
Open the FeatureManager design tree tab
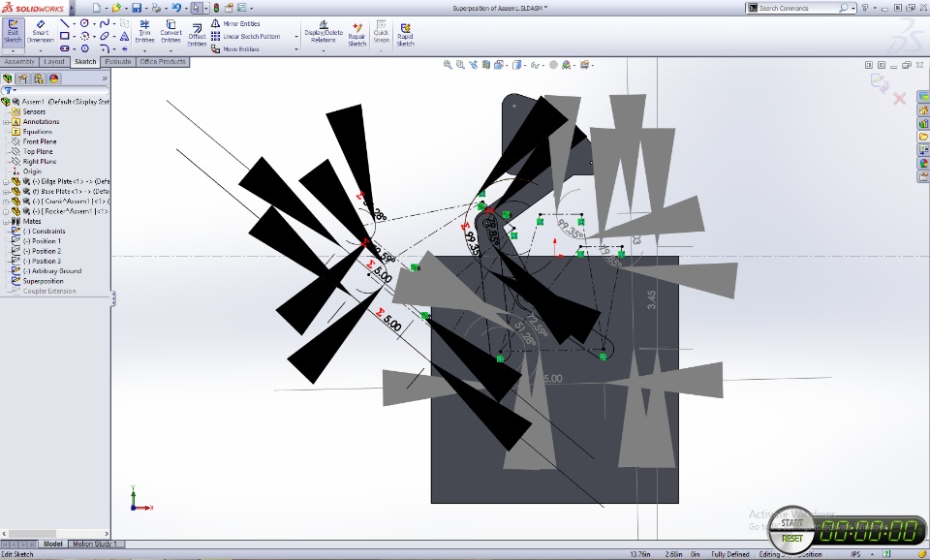[8, 78]
